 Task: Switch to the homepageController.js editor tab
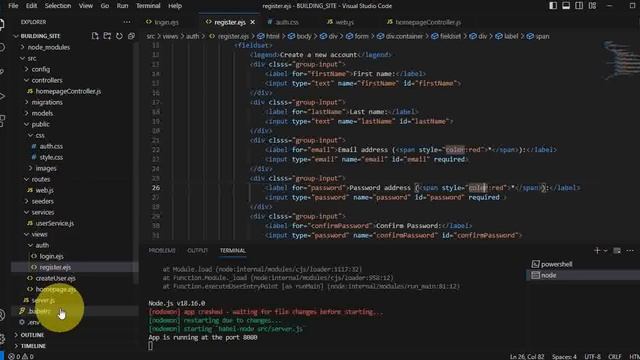tap(428, 22)
